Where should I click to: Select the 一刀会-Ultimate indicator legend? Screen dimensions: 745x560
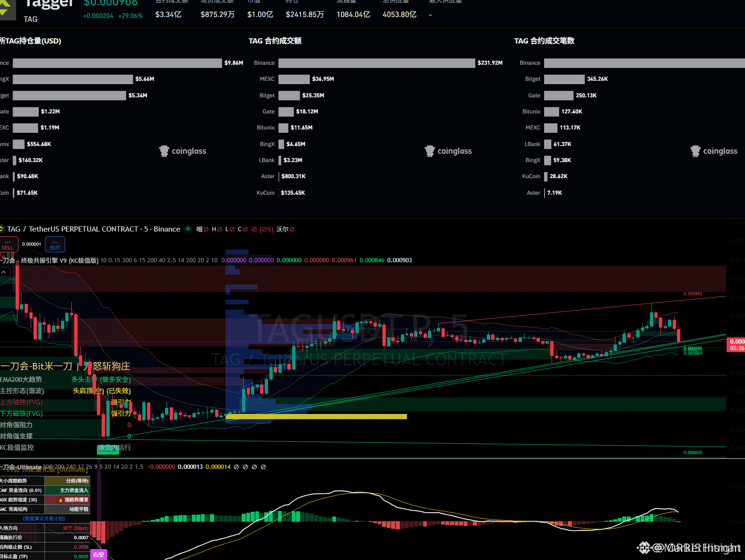pyautogui.click(x=21, y=467)
